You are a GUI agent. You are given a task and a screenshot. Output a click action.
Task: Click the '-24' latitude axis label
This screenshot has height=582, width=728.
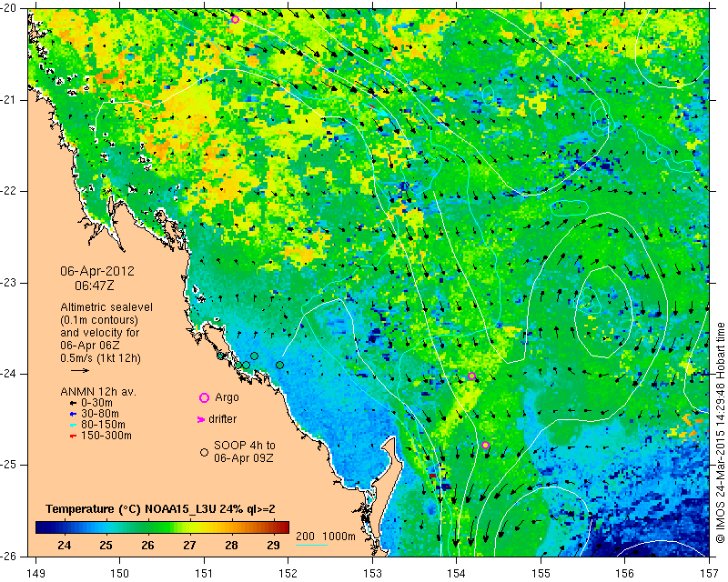(x=8, y=374)
